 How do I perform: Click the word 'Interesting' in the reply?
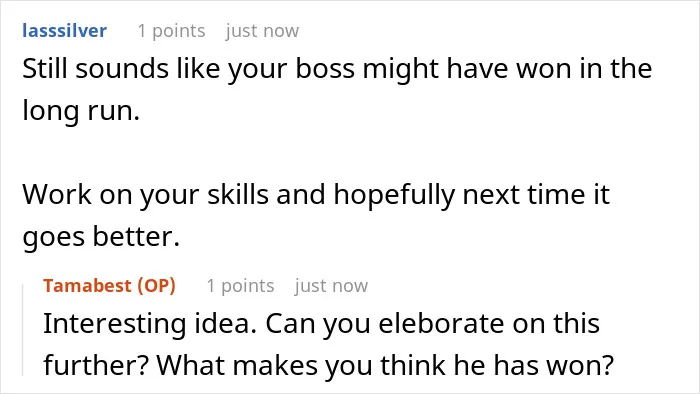115,324
